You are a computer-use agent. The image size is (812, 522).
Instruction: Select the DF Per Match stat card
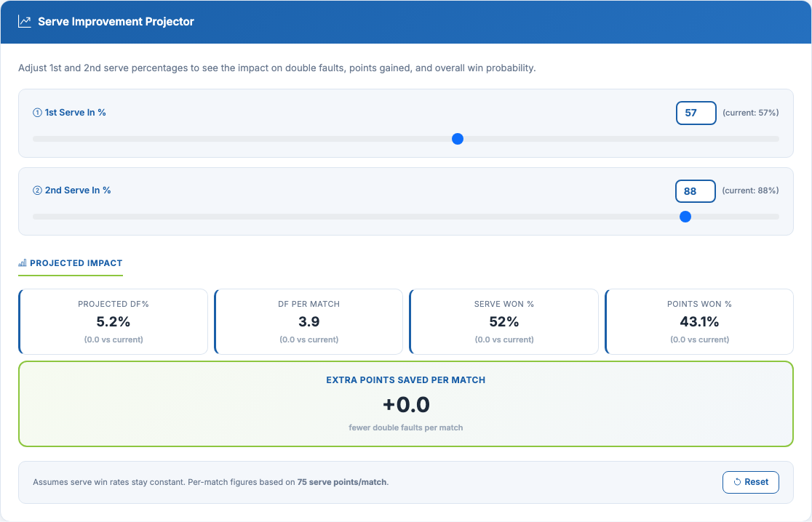coord(309,321)
